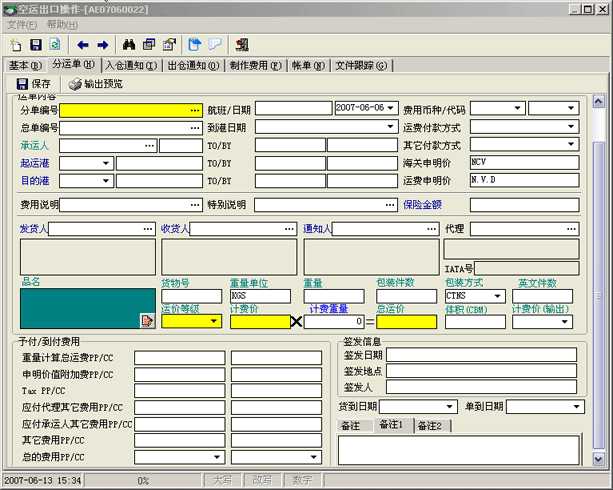Switch to 出仓通知(O) tab
The width and height of the screenshot is (613, 490).
(x=194, y=65)
